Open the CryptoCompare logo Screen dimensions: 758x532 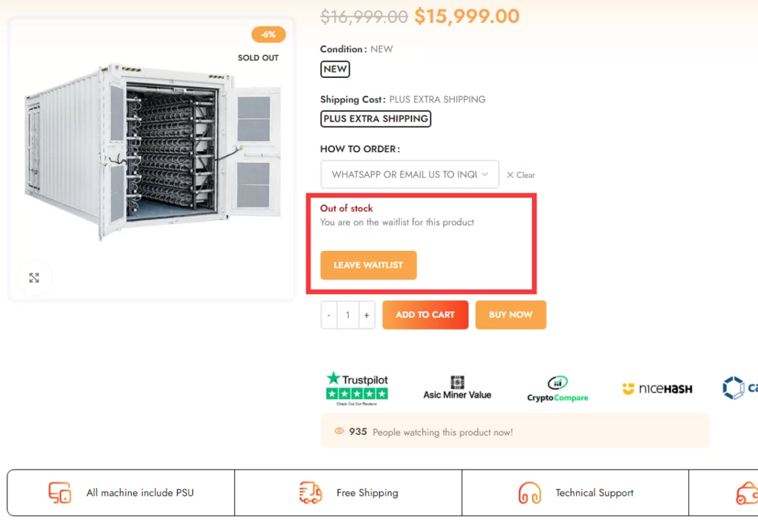pyautogui.click(x=557, y=389)
